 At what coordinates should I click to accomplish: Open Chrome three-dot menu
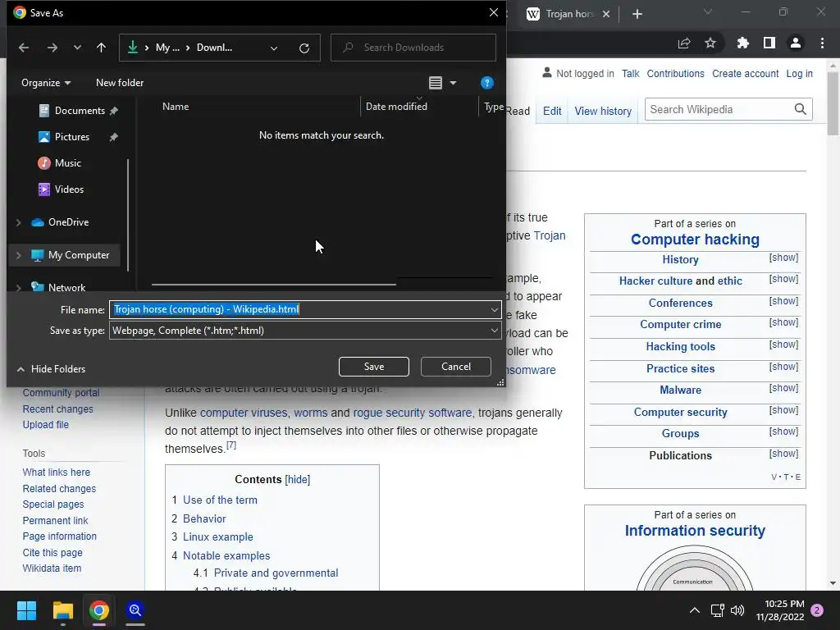822,43
